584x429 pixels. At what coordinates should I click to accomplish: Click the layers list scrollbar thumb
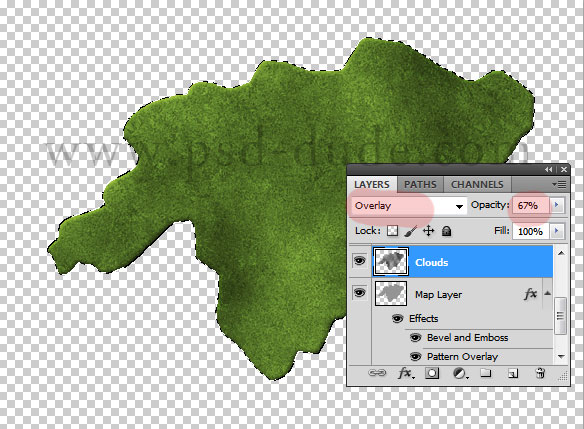coord(560,316)
